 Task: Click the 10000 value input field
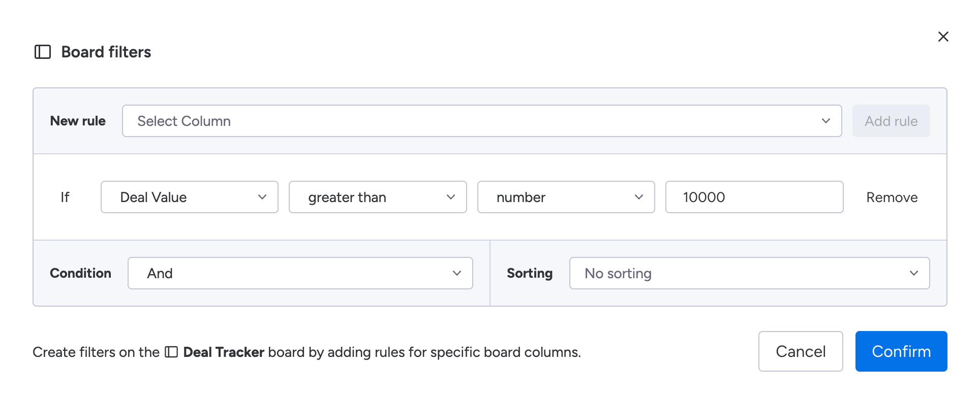point(754,197)
